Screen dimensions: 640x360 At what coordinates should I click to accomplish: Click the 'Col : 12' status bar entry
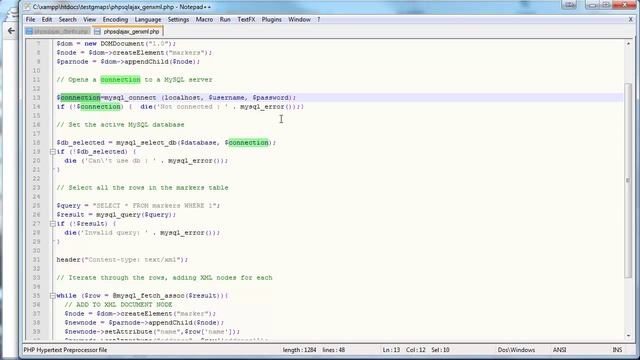(x=416, y=350)
